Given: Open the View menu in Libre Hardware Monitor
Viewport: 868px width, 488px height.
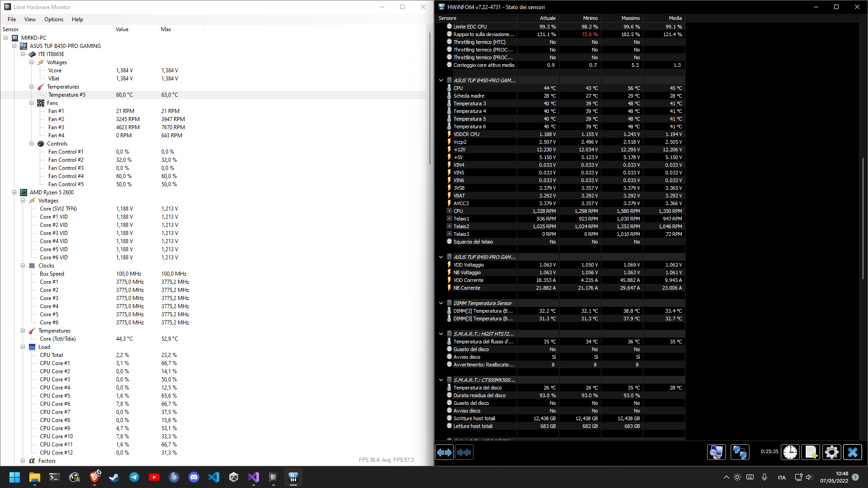Looking at the screenshot, I should [30, 19].
